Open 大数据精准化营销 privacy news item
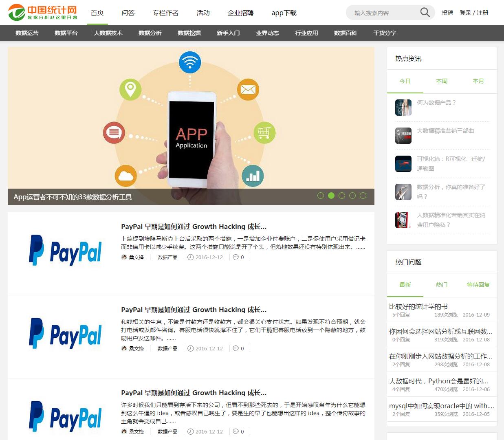Viewport: 504px width, 440px height. pyautogui.click(x=451, y=220)
